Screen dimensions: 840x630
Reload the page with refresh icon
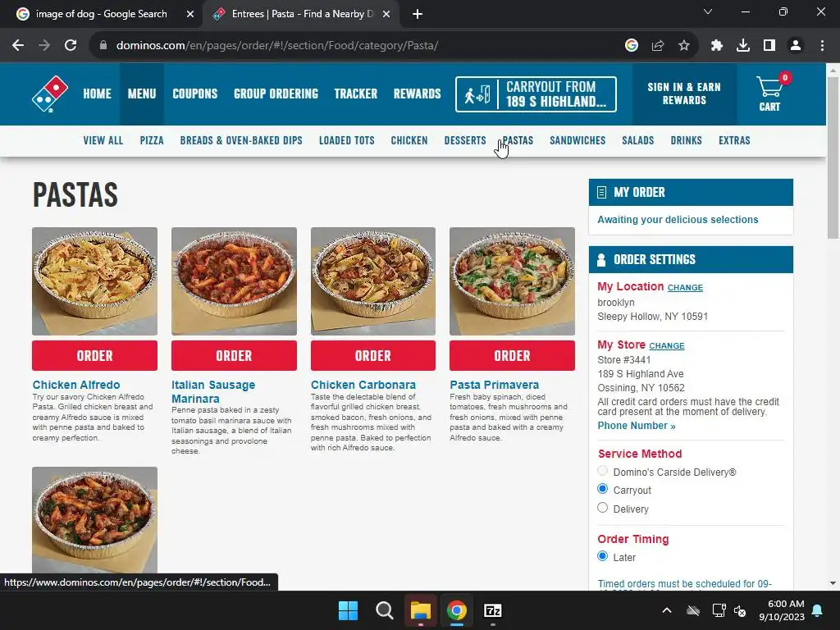tap(71, 46)
